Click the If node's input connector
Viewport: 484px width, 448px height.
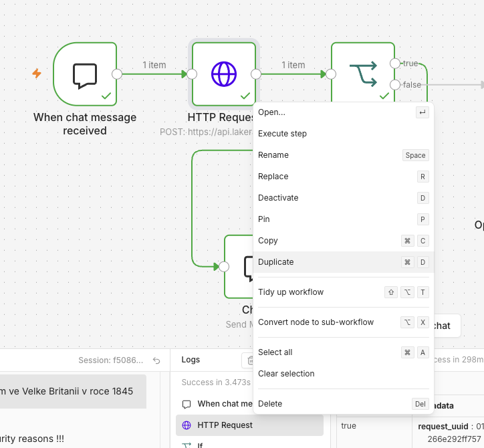coord(331,74)
